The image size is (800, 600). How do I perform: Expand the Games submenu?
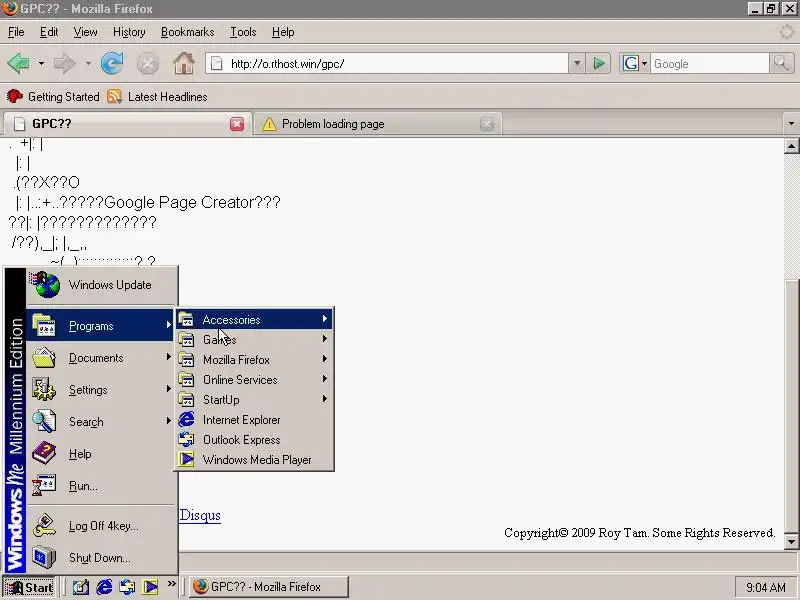(255, 339)
